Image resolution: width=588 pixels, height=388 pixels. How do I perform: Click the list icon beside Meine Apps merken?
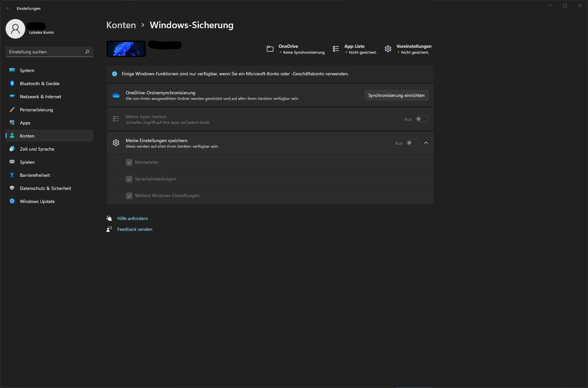coord(116,119)
